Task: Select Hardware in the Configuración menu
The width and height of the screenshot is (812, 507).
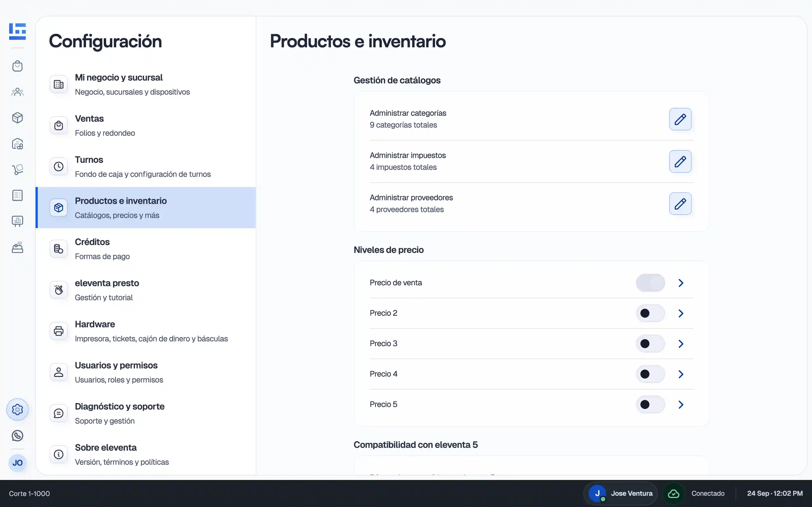Action: pyautogui.click(x=146, y=331)
